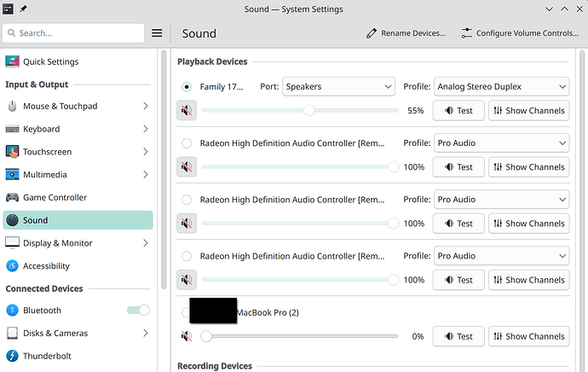Open Quick Settings in sidebar

click(x=51, y=61)
